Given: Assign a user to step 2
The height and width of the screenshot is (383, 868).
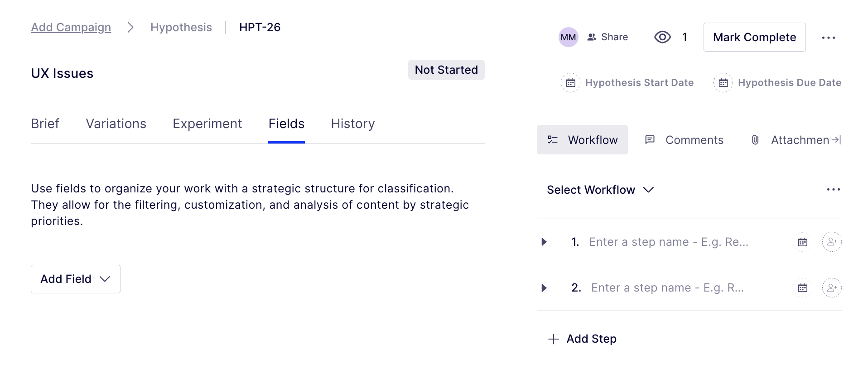Looking at the screenshot, I should (832, 287).
